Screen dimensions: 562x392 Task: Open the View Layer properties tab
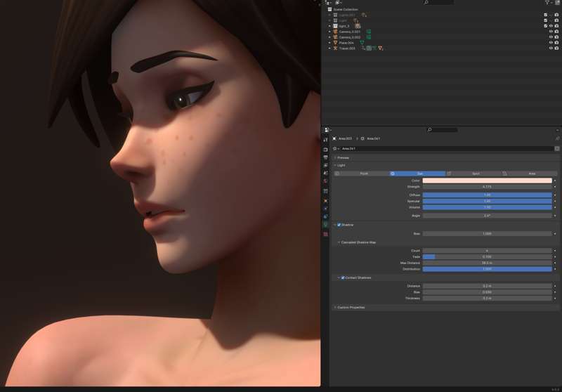click(325, 165)
